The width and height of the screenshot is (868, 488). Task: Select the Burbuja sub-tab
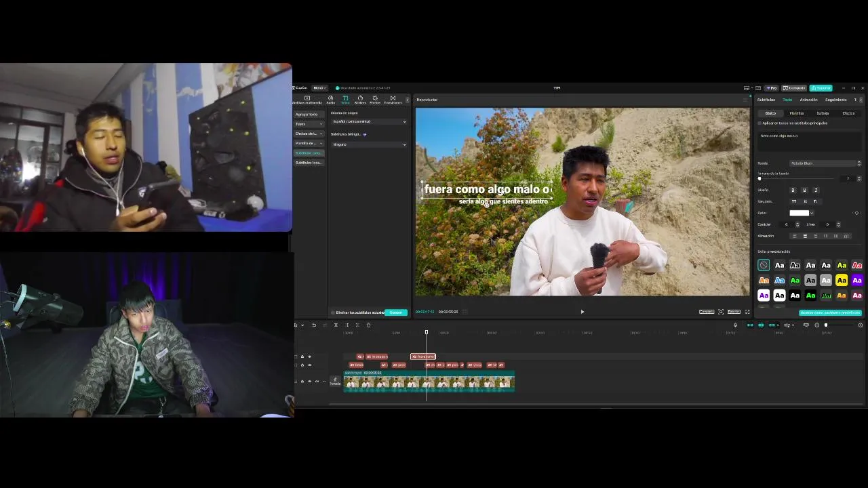tap(823, 113)
